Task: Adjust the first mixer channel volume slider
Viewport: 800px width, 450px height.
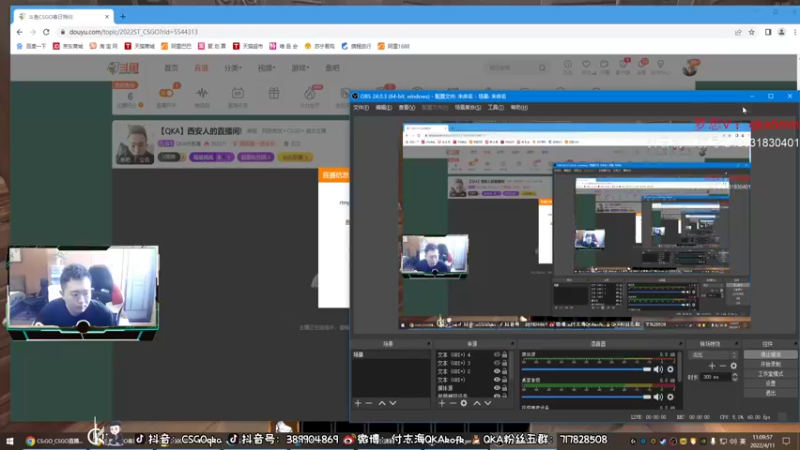Action: pos(586,369)
